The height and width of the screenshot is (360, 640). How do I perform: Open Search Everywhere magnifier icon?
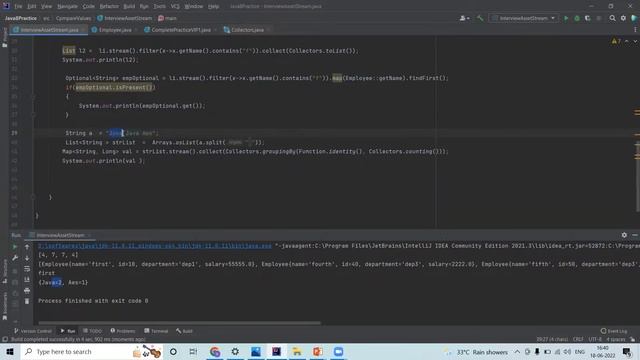[612, 18]
